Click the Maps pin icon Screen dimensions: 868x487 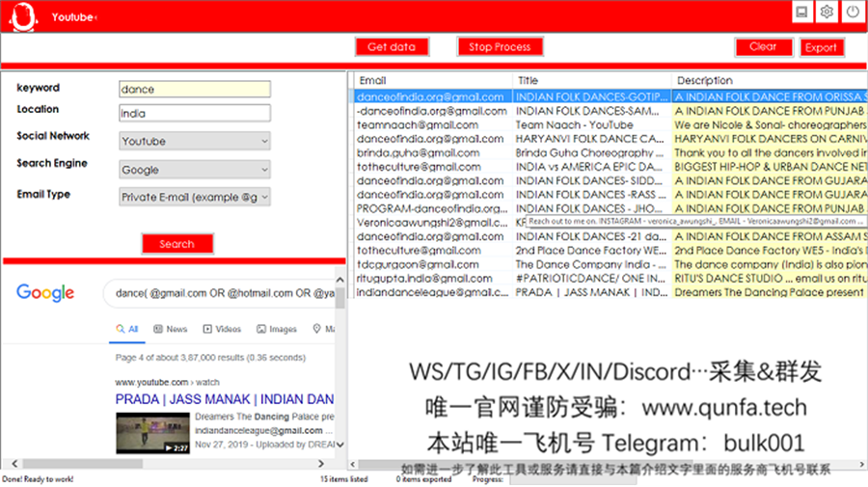tap(316, 329)
